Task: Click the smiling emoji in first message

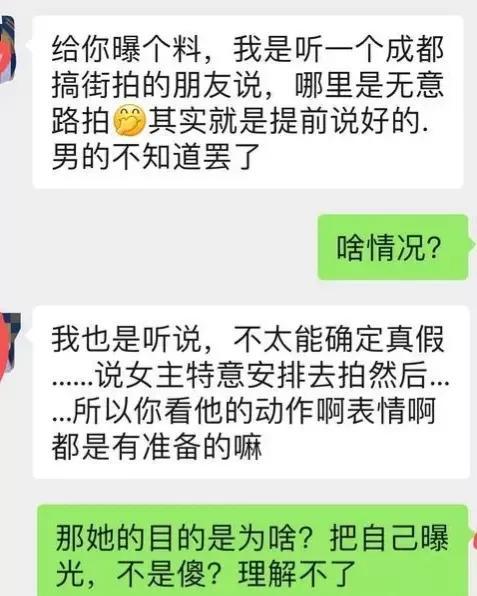Action: click(130, 120)
